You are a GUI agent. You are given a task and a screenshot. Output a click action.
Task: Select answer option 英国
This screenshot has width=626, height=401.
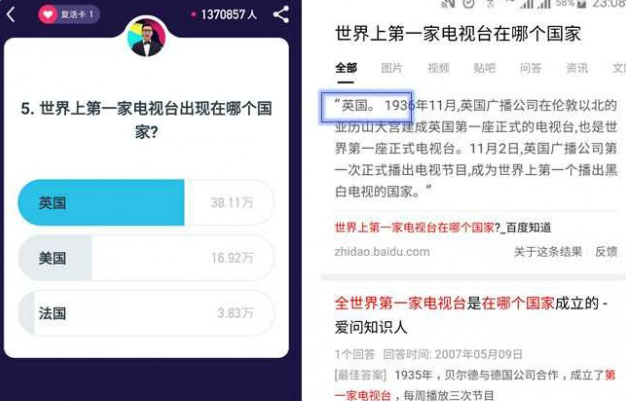(x=146, y=202)
